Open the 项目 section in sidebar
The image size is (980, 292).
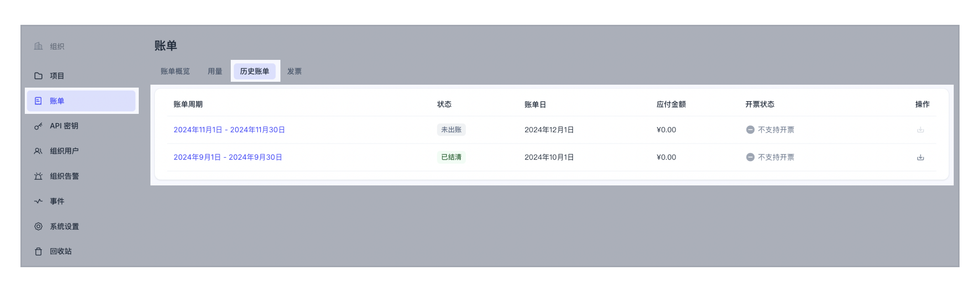(x=57, y=75)
